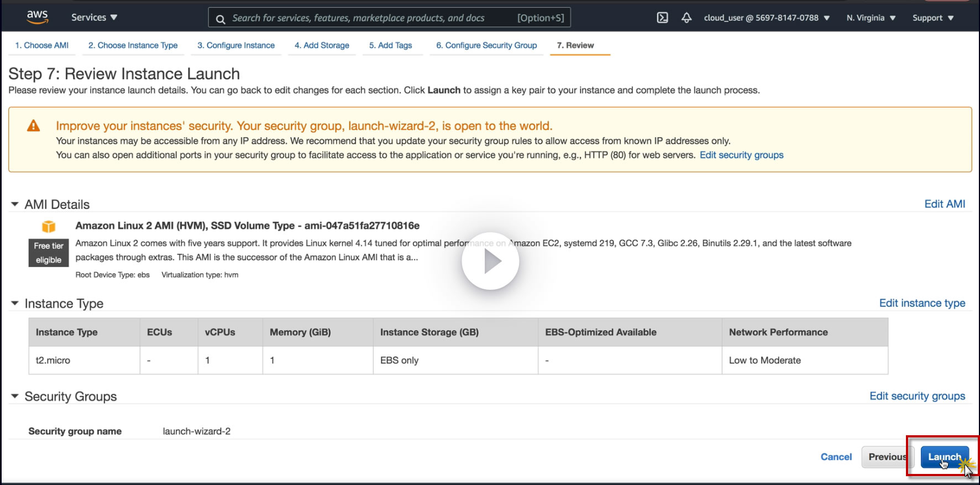Open the N. Virginia region dropdown
This screenshot has width=980, height=485.
871,18
